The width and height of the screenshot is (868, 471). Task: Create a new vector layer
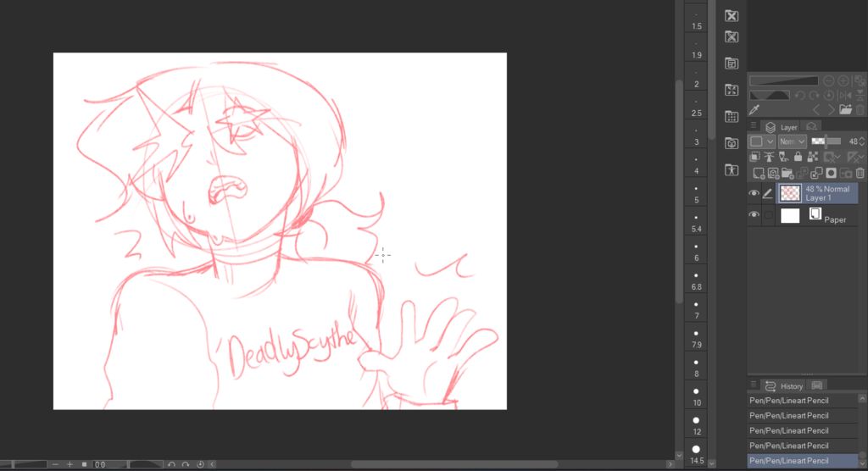[x=773, y=173]
